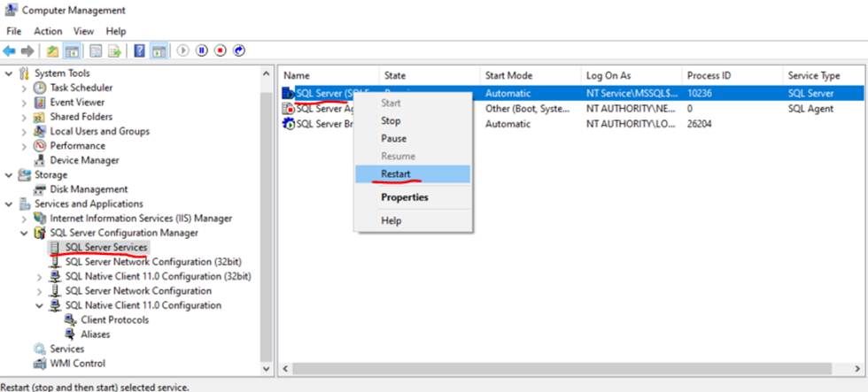Select the Task Scheduler clock icon
This screenshot has height=392, width=868.
40,88
